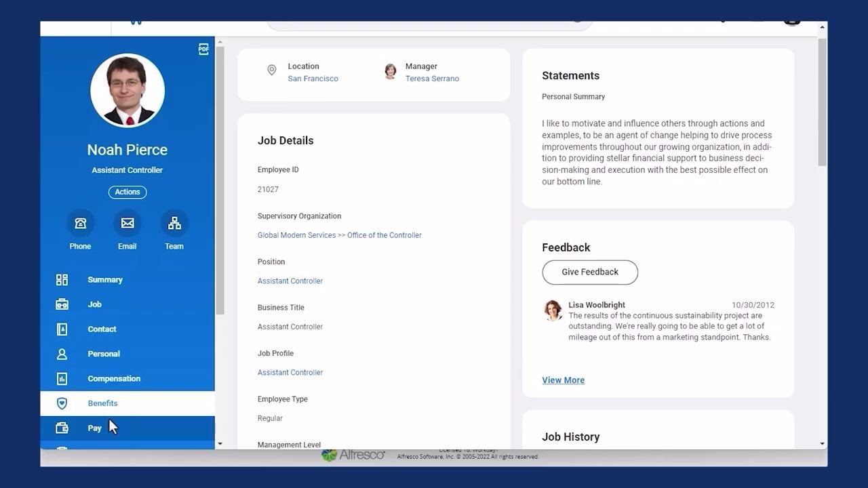This screenshot has height=488, width=868.
Task: Click Give Feedback button
Action: click(590, 272)
